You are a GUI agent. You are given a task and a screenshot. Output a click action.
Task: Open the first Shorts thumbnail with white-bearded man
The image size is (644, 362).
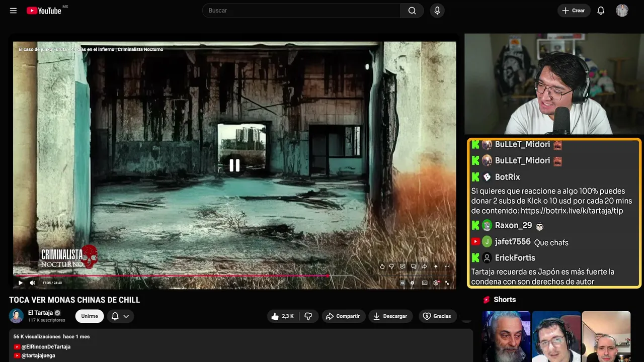click(506, 336)
